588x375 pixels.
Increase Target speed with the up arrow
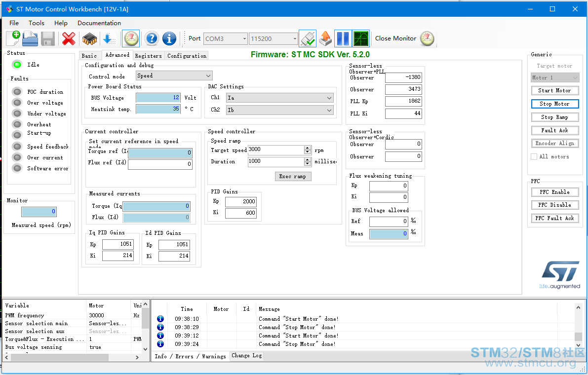[x=308, y=148]
